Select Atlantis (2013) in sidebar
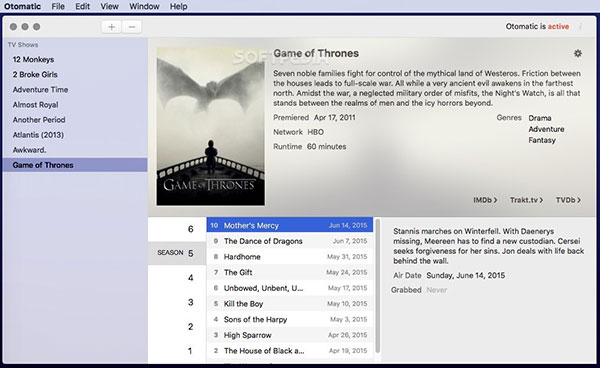This screenshot has width=600, height=368. pyautogui.click(x=75, y=135)
